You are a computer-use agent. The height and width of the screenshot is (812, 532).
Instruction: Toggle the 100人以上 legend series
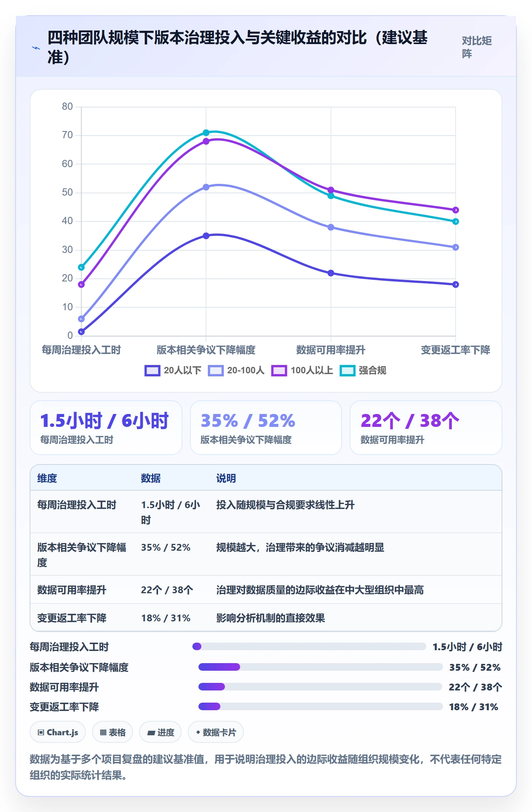click(x=302, y=370)
